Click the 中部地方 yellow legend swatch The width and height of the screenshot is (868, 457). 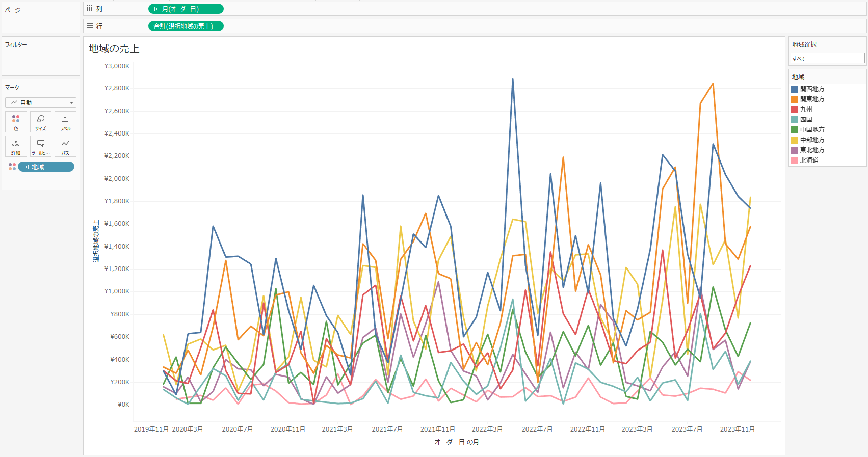[794, 140]
